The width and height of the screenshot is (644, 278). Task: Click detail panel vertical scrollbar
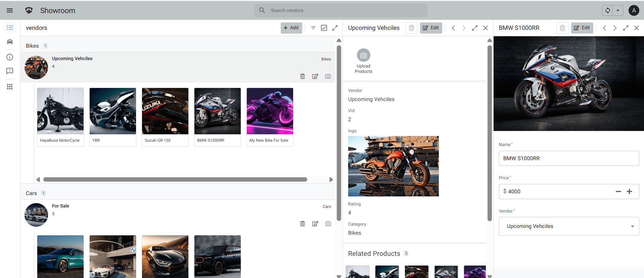point(490,133)
